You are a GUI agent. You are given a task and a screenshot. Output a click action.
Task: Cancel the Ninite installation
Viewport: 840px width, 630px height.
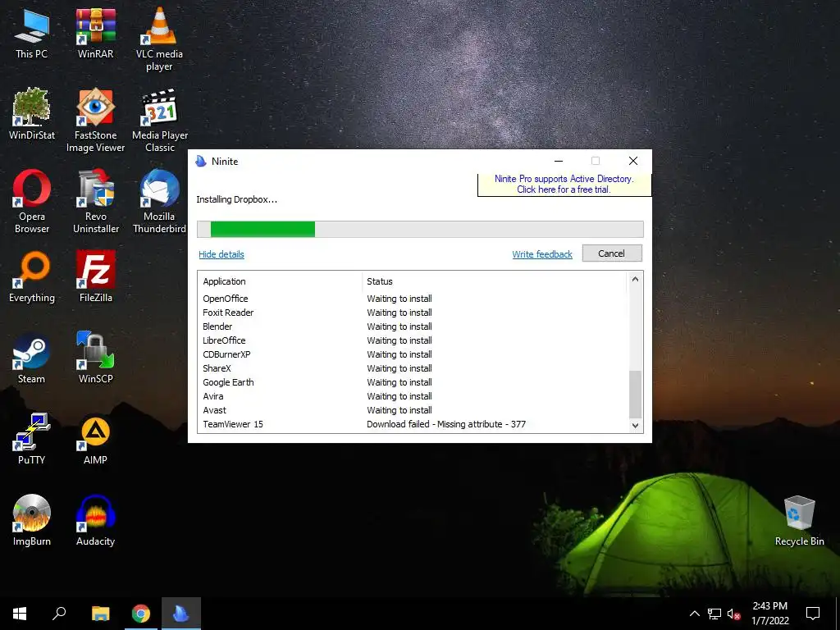pyautogui.click(x=612, y=253)
